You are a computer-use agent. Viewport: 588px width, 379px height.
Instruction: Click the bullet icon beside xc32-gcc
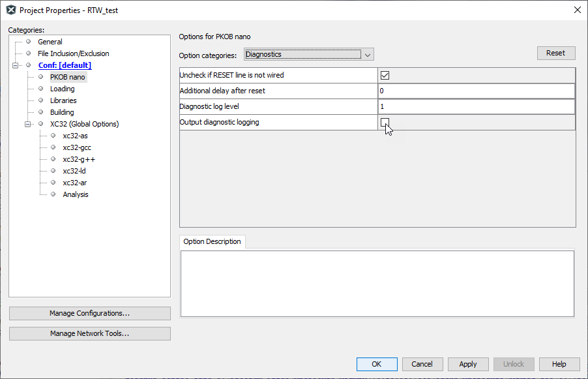(x=53, y=147)
